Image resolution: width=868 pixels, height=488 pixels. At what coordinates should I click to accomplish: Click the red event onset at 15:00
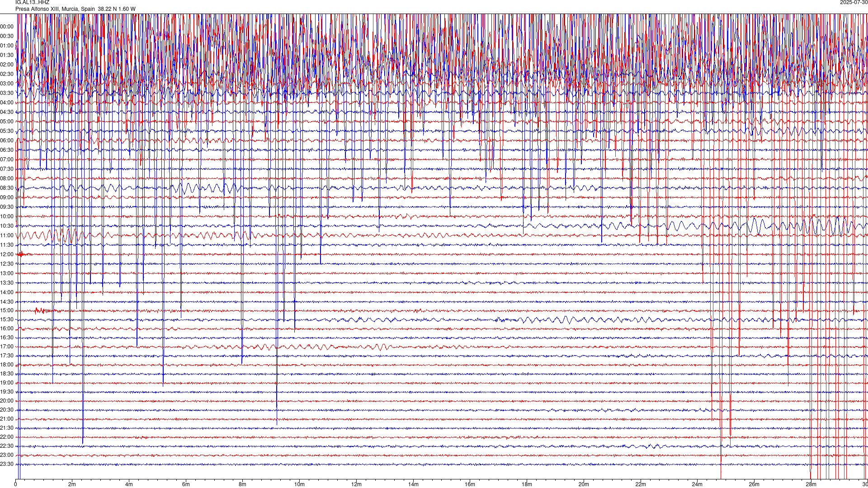coord(37,310)
